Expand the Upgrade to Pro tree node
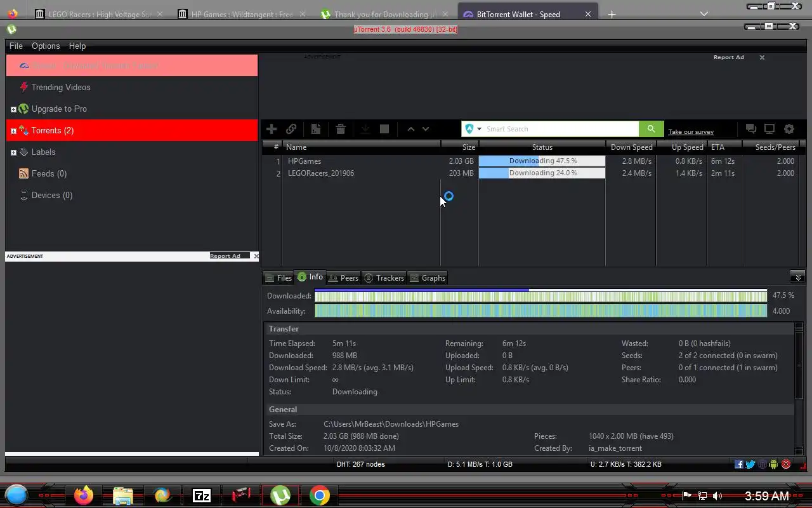The height and width of the screenshot is (508, 812). click(x=13, y=109)
